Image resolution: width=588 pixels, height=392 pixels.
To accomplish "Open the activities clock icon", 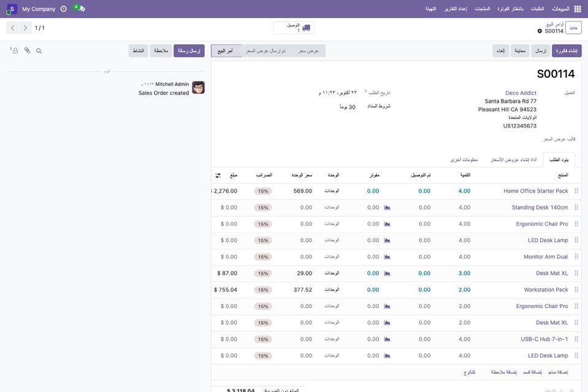I will (x=64, y=9).
